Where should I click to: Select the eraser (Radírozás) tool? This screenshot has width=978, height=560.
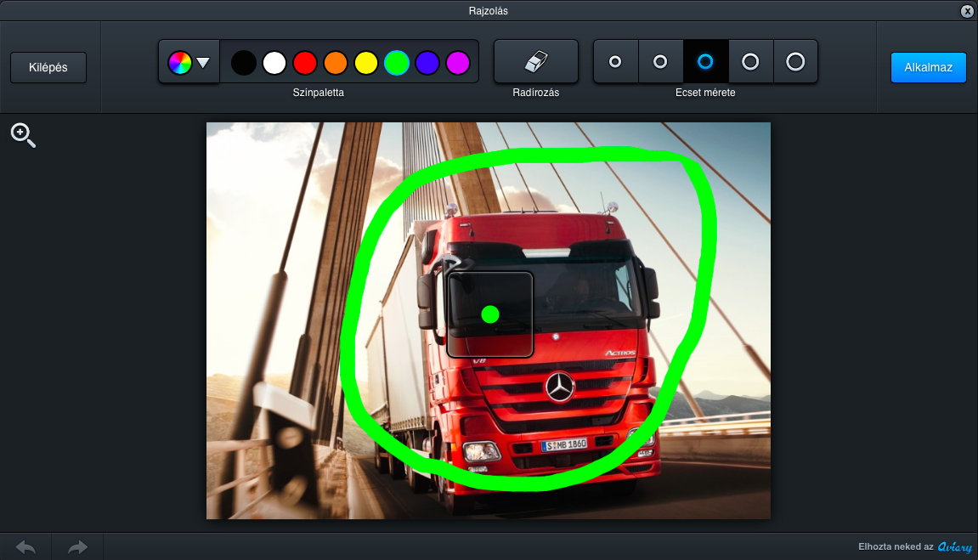[536, 61]
